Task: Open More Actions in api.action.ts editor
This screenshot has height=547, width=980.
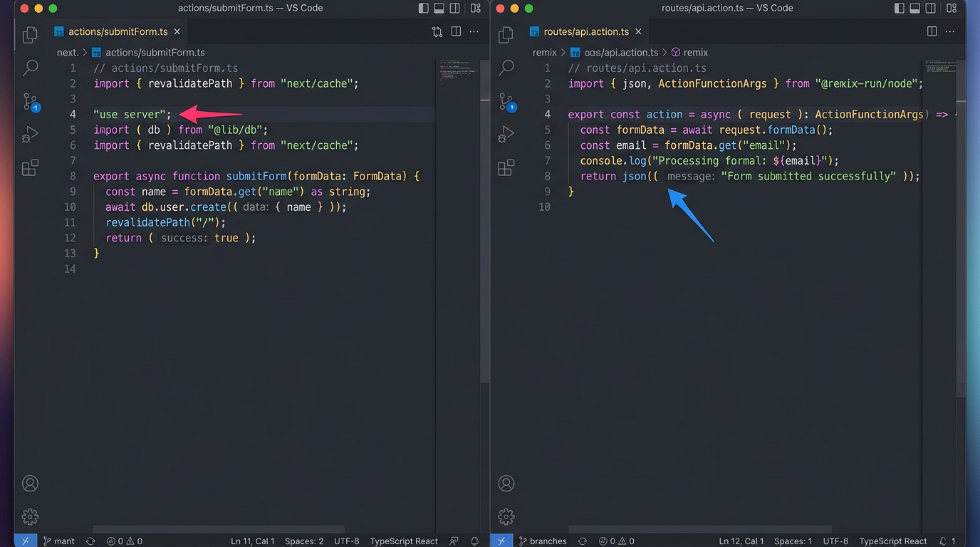Action: [x=950, y=32]
